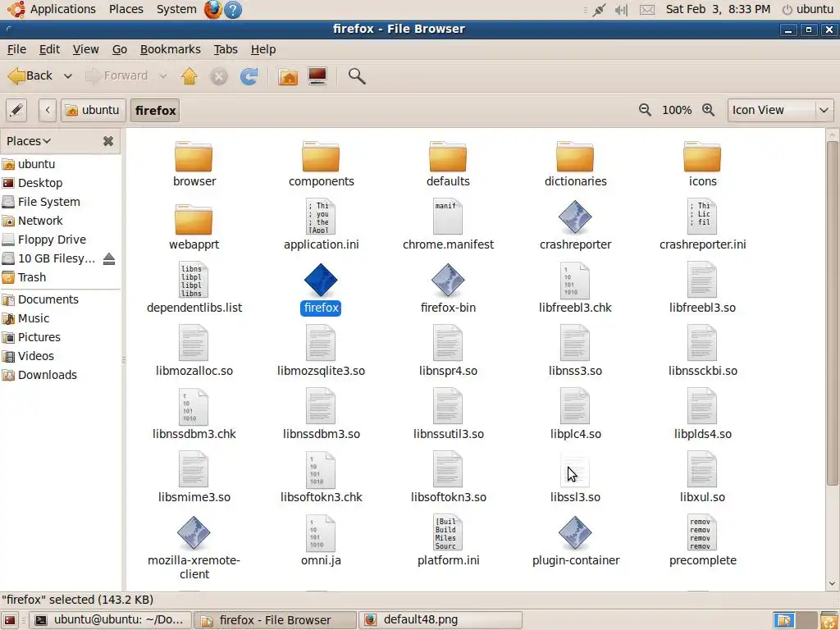
Task: Select the dictionaries folder
Action: point(575,164)
